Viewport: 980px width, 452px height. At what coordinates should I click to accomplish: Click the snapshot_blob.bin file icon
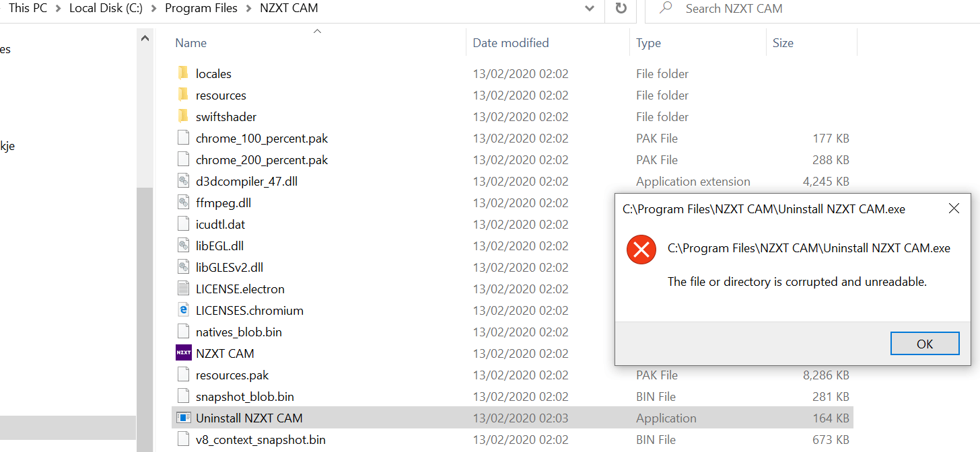(183, 396)
